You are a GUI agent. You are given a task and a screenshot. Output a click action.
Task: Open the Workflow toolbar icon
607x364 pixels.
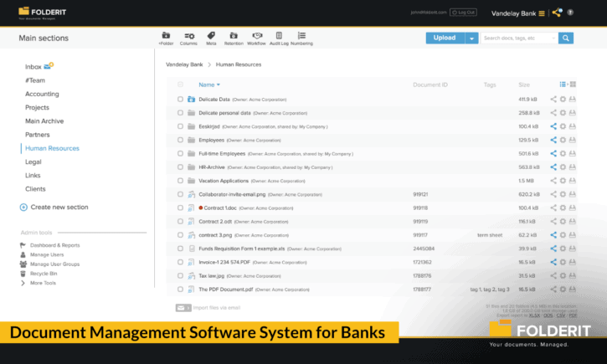pos(257,36)
